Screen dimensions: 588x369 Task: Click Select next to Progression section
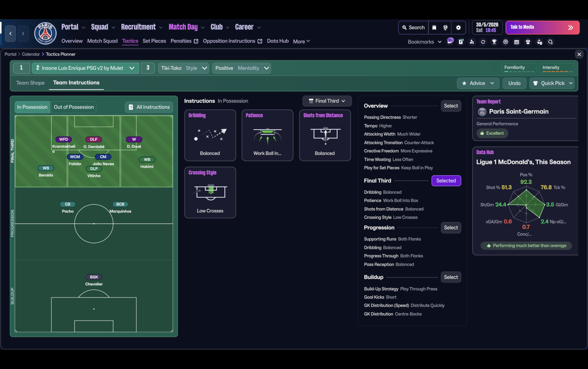tap(451, 227)
